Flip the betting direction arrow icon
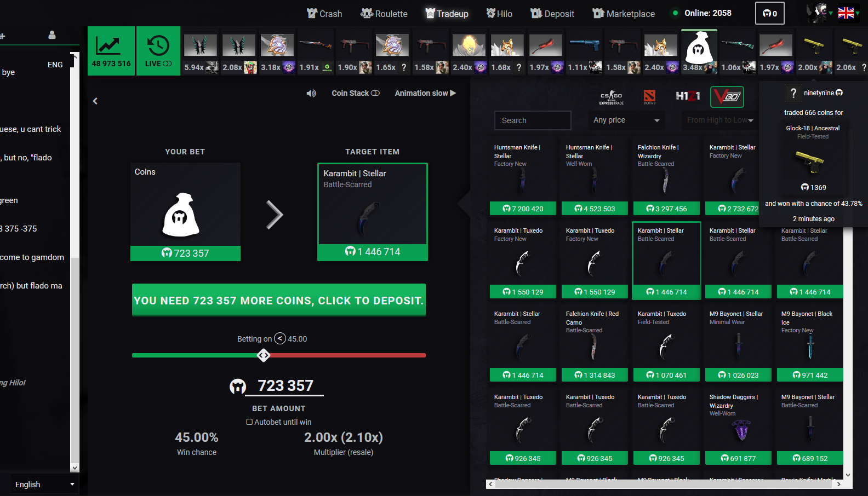The image size is (868, 496). tap(280, 339)
